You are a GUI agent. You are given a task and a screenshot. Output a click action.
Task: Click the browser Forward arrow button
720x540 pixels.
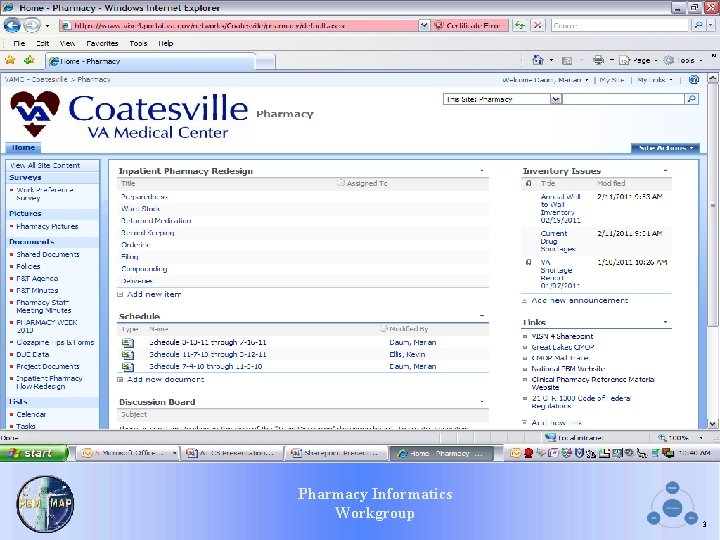[x=32, y=25]
